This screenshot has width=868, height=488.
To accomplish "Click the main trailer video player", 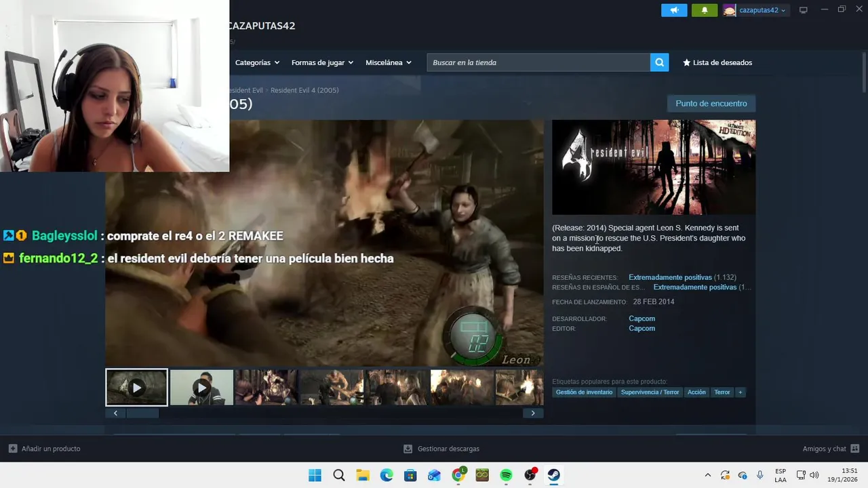I will tap(324, 243).
